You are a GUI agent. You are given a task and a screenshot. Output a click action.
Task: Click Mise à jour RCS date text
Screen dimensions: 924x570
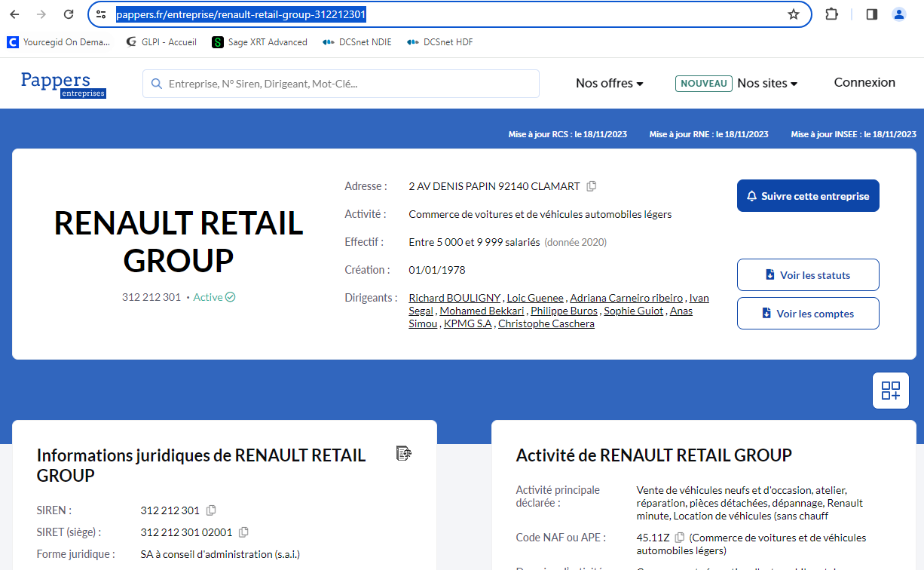point(568,134)
